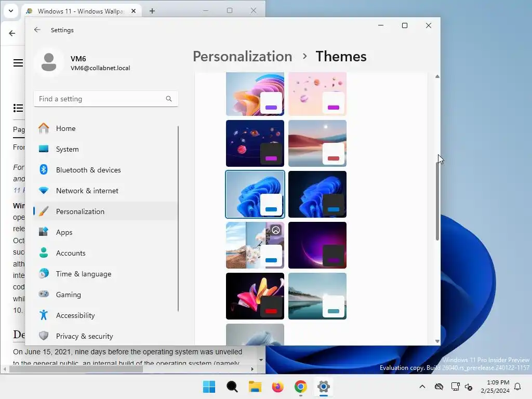Image resolution: width=532 pixels, height=399 pixels.
Task: Apply the Windows spotlight landscape theme
Action: pyautogui.click(x=255, y=245)
